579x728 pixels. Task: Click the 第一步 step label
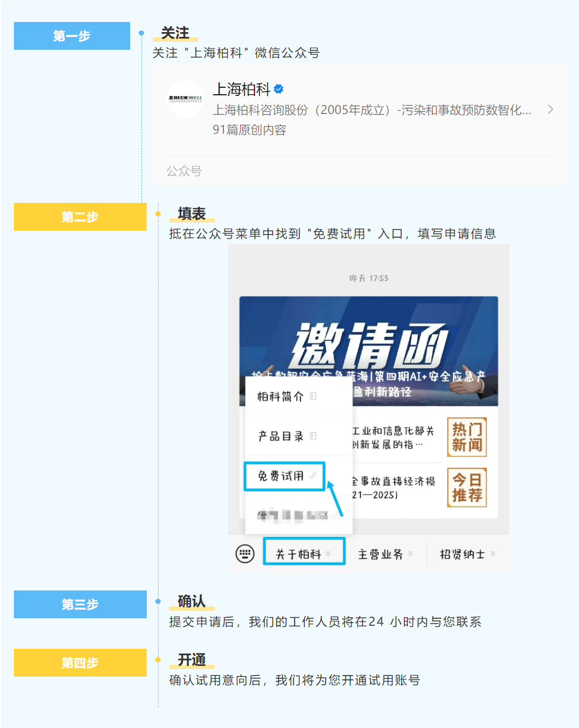click(72, 36)
